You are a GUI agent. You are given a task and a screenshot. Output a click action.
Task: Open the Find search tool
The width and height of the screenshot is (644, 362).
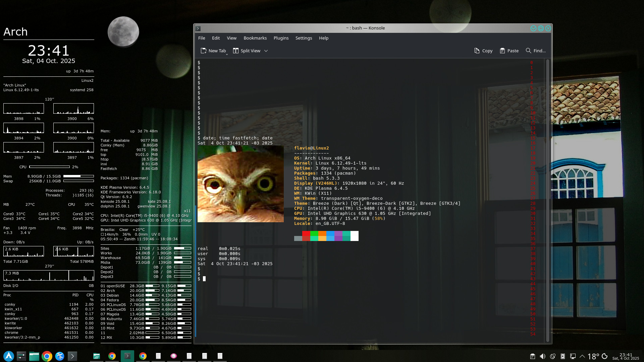535,51
